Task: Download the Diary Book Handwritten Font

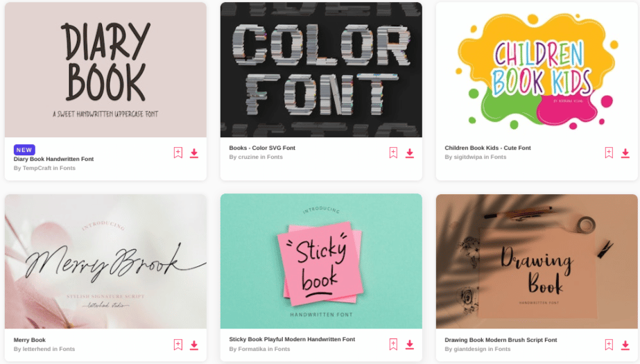Action: coord(194,153)
